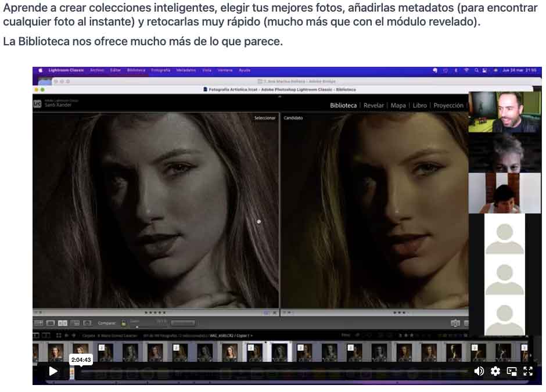
Task: Click the Lightroom LrC logo
Action: pos(37,104)
